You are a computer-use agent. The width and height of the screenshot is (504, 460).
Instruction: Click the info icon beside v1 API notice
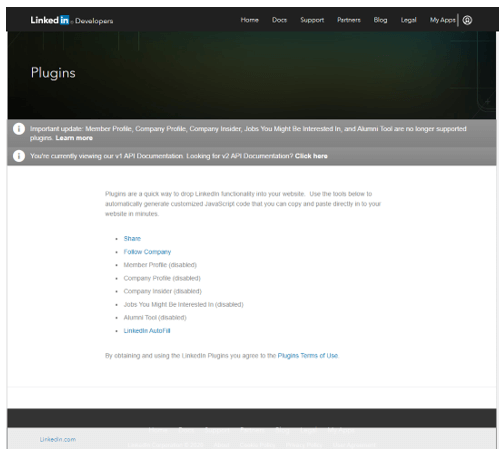19,156
